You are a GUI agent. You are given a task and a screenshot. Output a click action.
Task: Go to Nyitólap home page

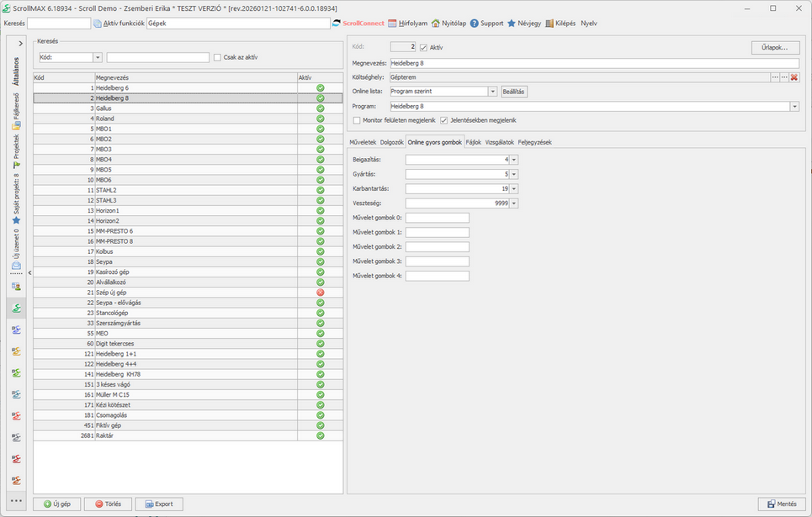(x=436, y=24)
